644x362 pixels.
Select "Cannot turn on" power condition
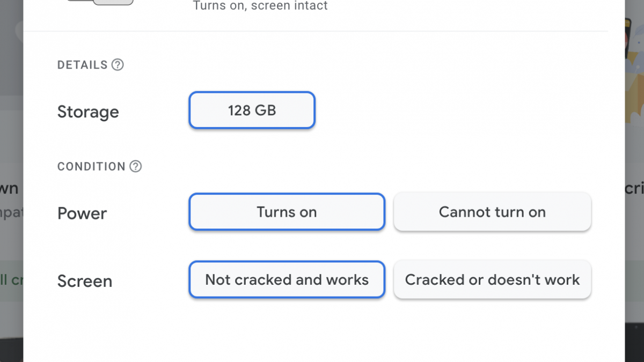coord(492,212)
